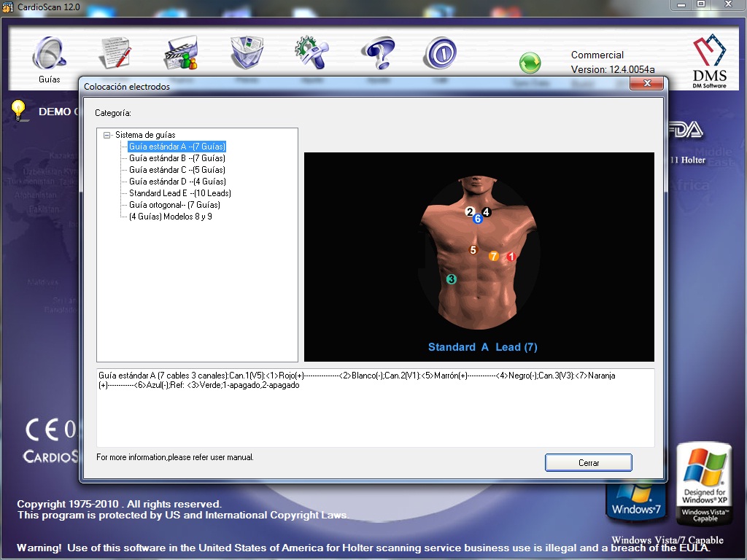Click the Colocación electrodos dialog title
747x560 pixels.
pyautogui.click(x=127, y=87)
